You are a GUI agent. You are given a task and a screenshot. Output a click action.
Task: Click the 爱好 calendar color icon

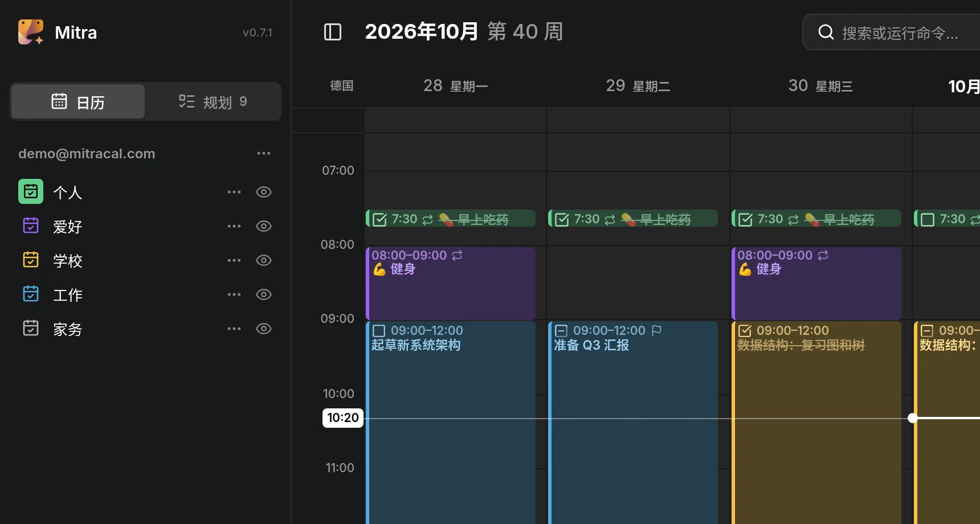tap(31, 226)
